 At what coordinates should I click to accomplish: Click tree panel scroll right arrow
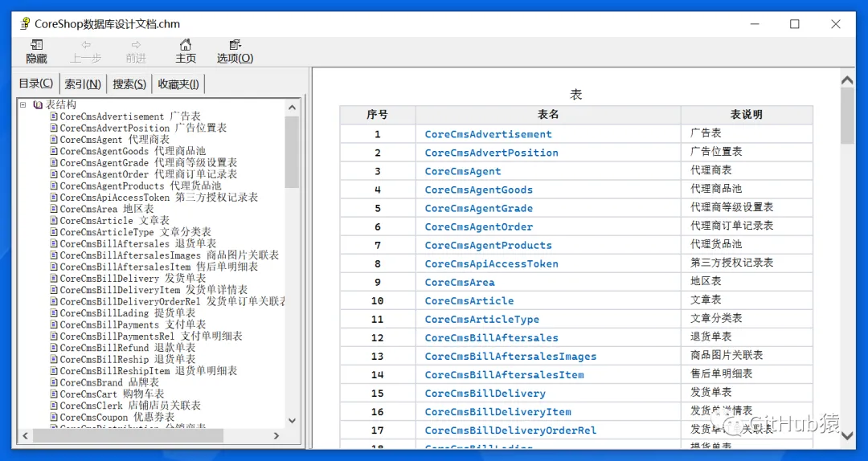276,435
